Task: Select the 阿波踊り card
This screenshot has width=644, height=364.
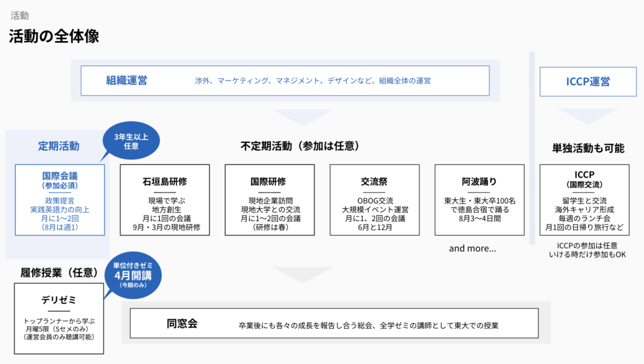Action: coord(479,200)
